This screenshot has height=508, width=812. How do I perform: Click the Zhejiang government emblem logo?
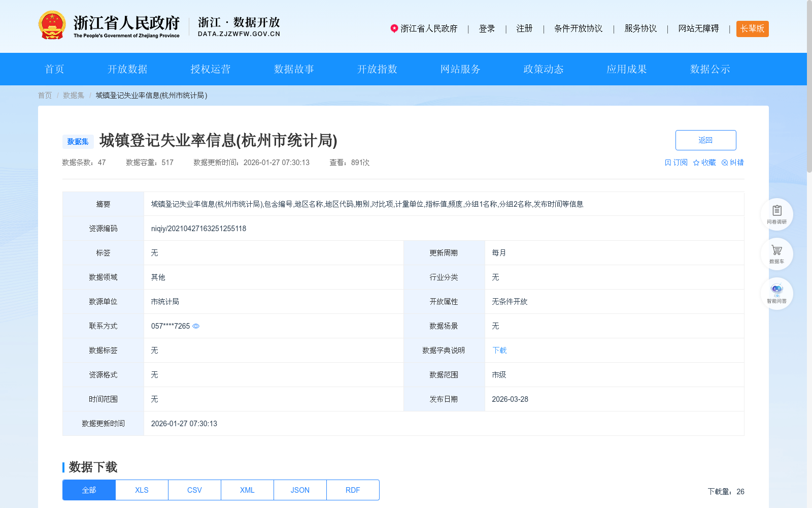(52, 25)
